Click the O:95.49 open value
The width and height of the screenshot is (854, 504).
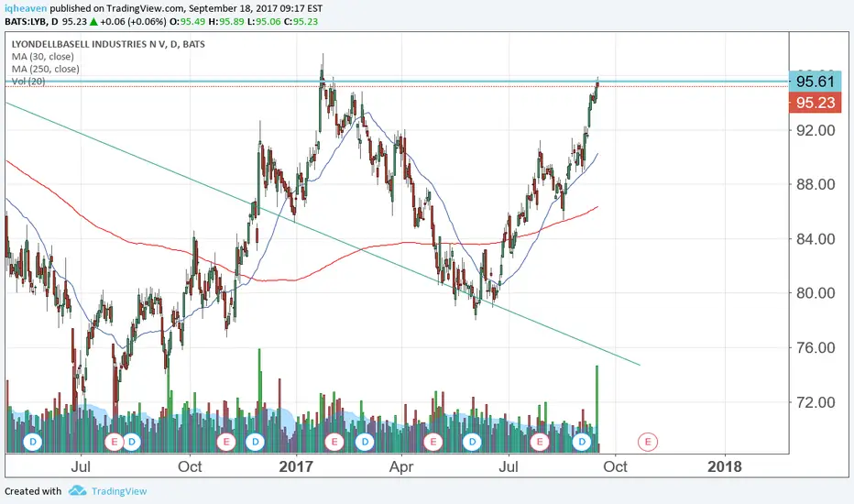click(186, 22)
